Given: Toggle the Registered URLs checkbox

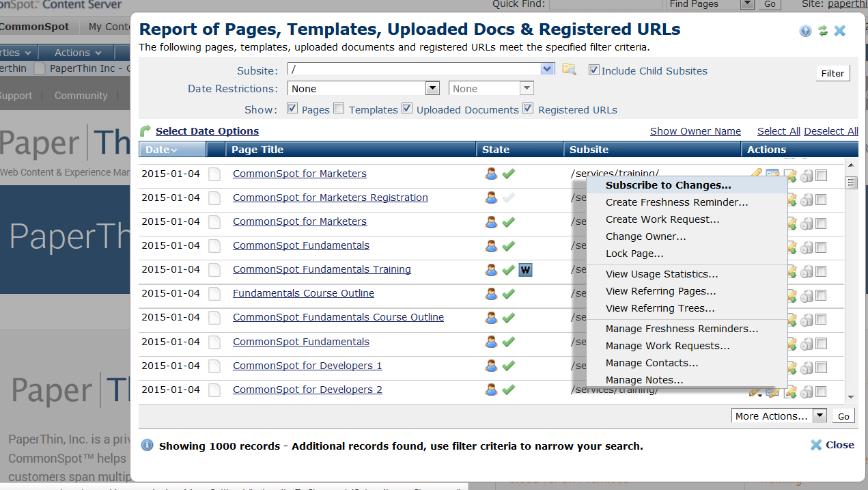Looking at the screenshot, I should click(x=528, y=109).
